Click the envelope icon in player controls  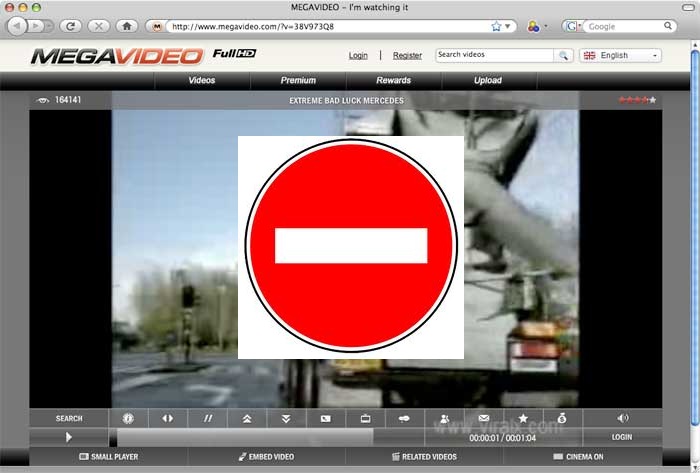(483, 418)
